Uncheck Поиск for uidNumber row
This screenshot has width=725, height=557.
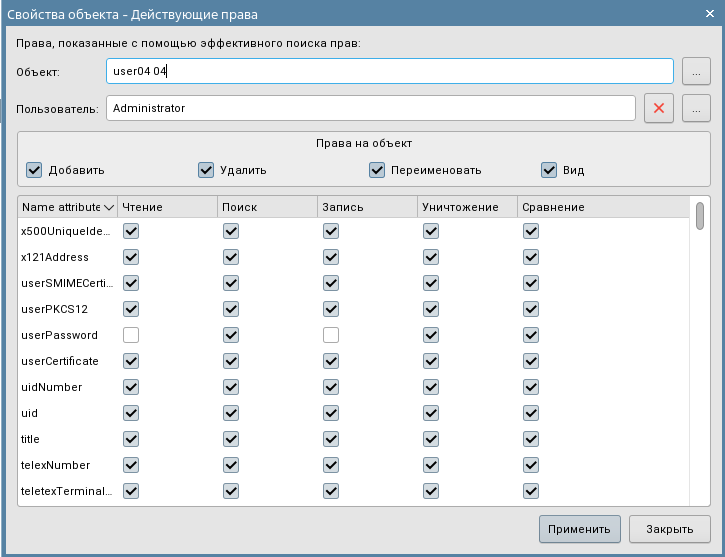[231, 387]
